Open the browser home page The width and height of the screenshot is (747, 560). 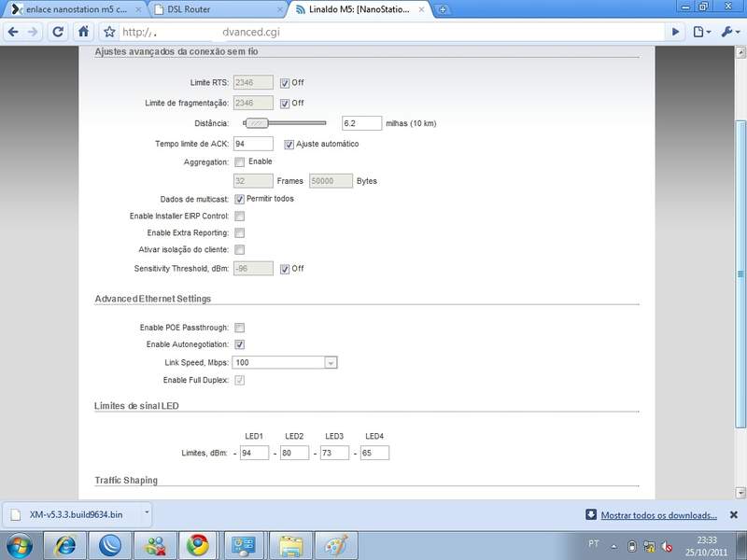(x=83, y=32)
